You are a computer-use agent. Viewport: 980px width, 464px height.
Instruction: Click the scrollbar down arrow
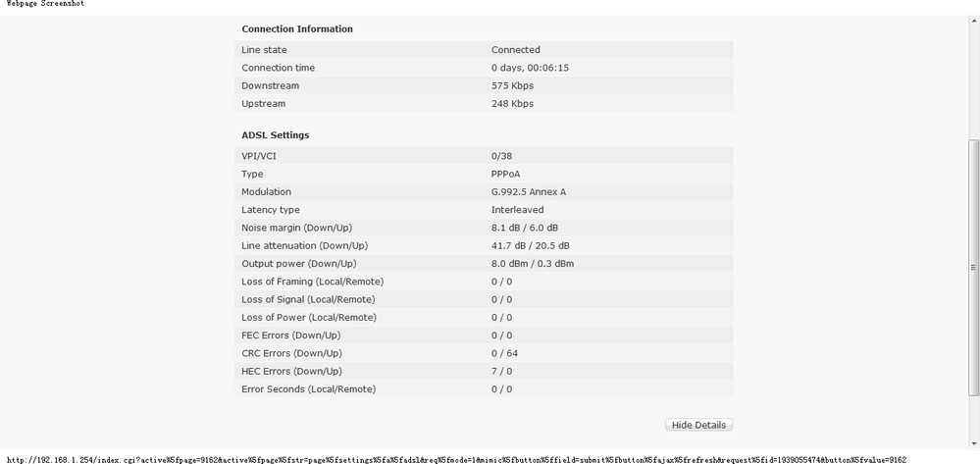973,442
